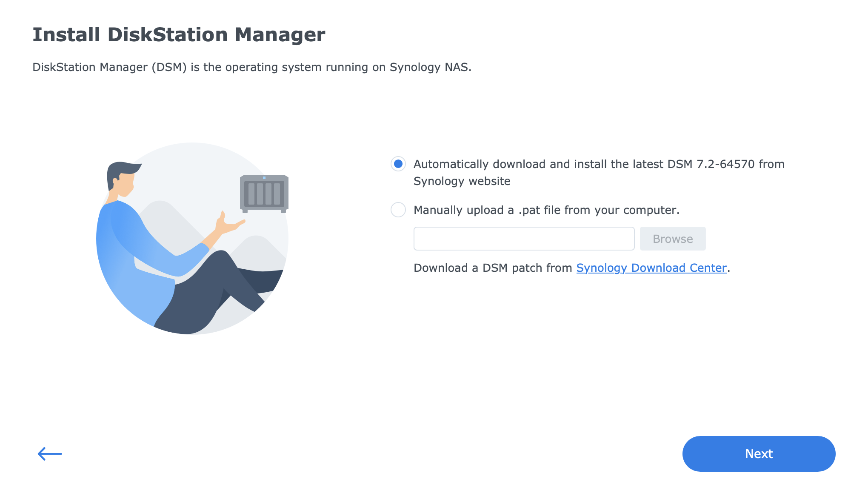Image resolution: width=868 pixels, height=490 pixels.
Task: Go back using the left arrow icon
Action: click(x=50, y=454)
